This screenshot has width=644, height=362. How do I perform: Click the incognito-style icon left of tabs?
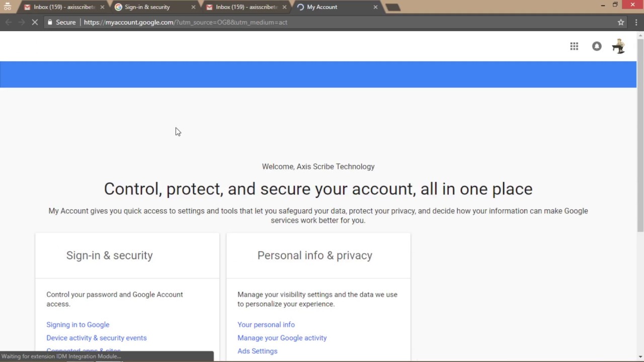[x=8, y=7]
